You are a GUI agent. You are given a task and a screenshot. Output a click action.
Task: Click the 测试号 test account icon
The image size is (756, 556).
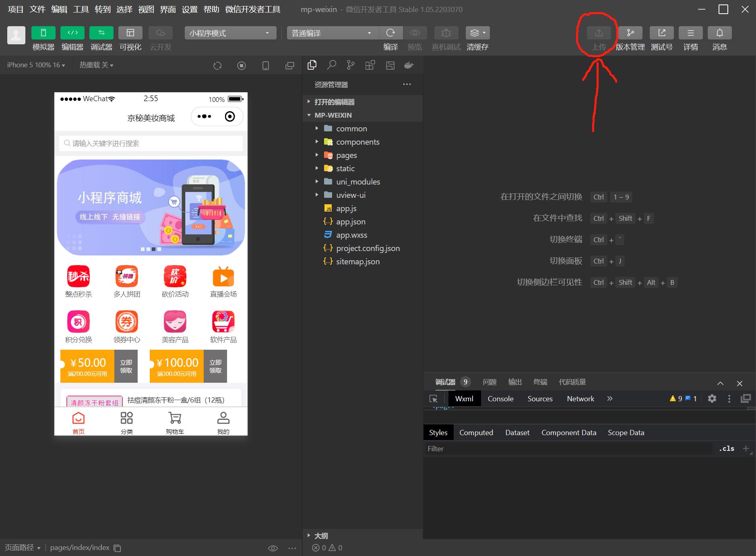point(662,33)
